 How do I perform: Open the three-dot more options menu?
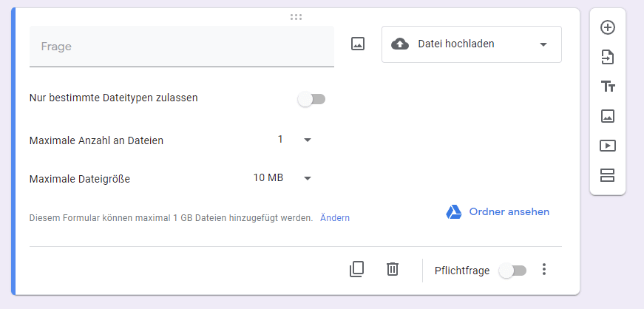click(544, 270)
